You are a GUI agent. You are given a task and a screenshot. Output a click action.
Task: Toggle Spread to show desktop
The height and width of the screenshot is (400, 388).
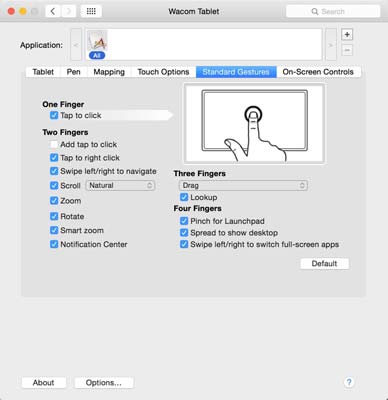184,233
